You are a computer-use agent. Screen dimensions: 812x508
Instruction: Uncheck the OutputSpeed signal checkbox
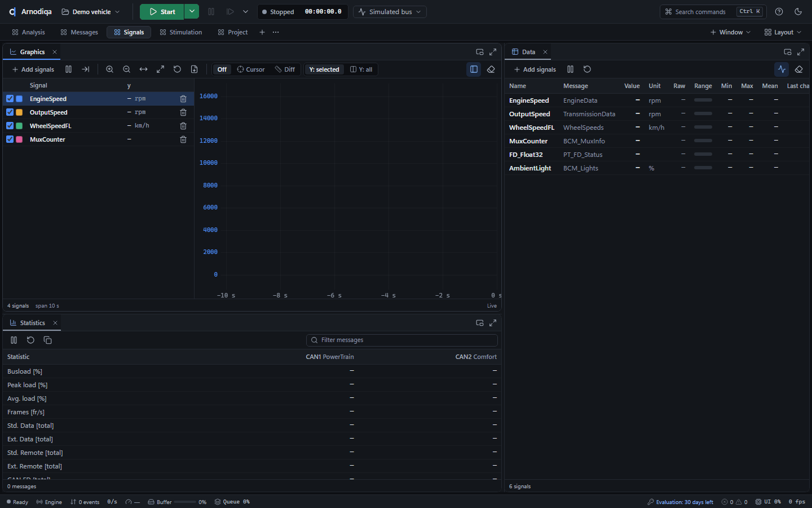(x=10, y=112)
